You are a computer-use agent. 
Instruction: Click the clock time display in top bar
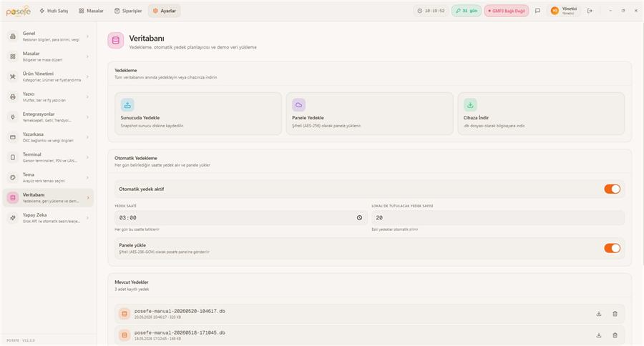pyautogui.click(x=431, y=11)
